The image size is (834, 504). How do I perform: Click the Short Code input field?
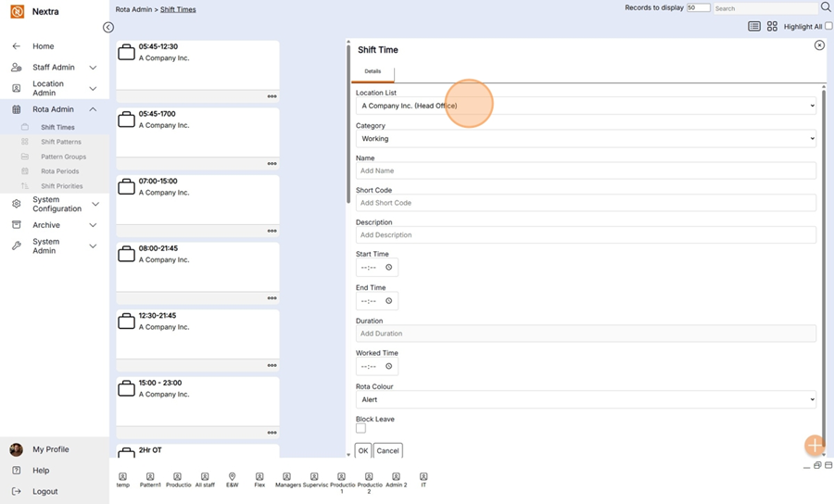tap(586, 203)
